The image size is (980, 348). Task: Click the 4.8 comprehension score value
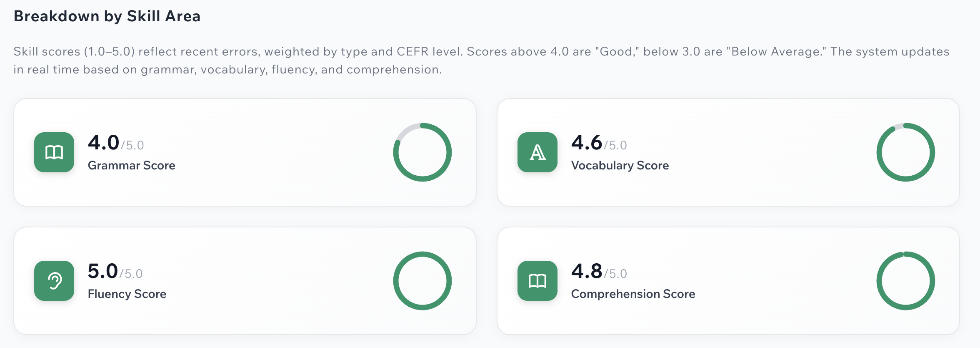coord(587,271)
